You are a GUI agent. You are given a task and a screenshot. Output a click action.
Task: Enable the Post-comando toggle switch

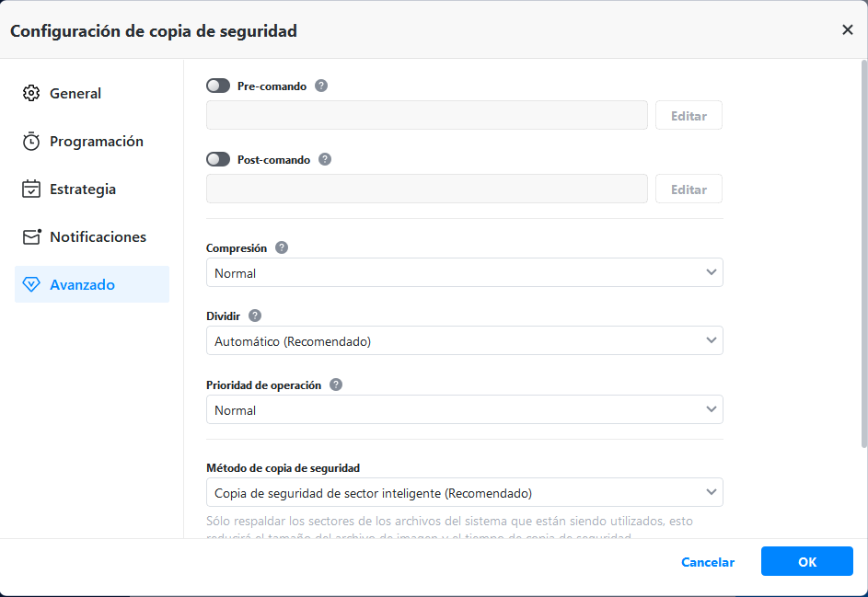click(x=218, y=159)
